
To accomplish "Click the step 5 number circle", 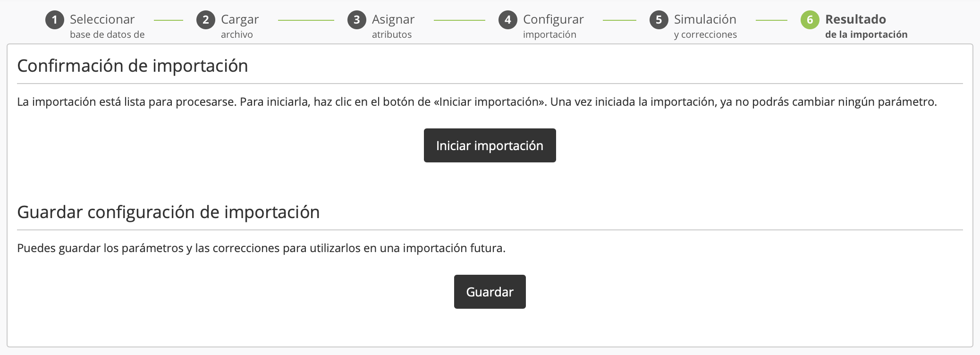I will (659, 20).
